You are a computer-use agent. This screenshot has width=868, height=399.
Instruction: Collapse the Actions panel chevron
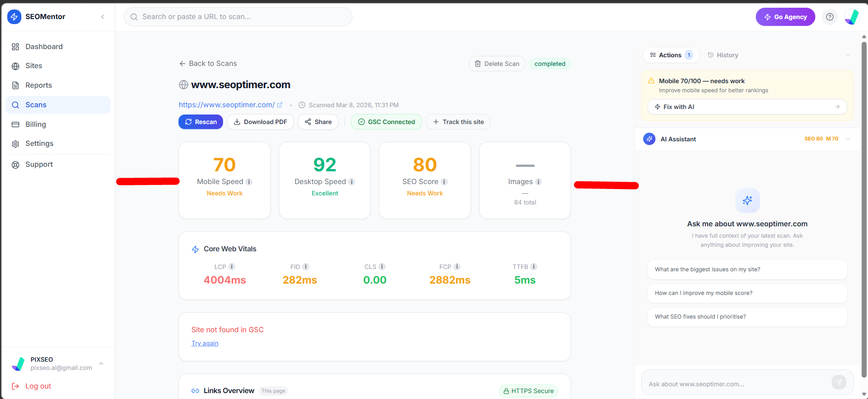point(848,55)
